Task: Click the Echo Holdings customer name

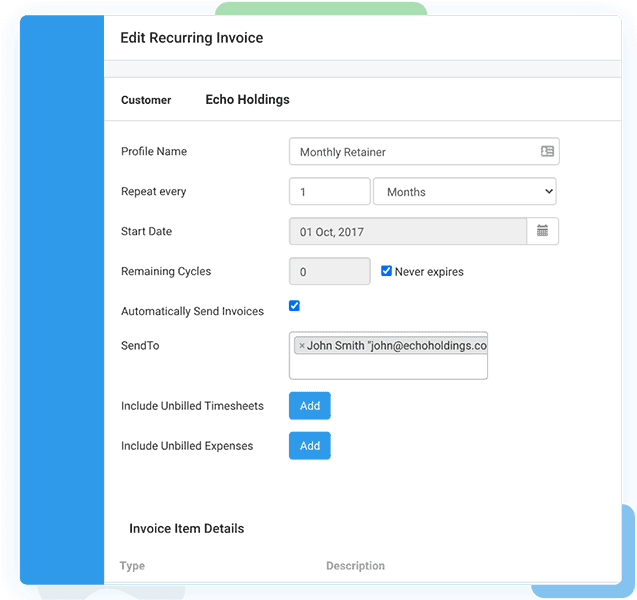Action: (x=247, y=100)
